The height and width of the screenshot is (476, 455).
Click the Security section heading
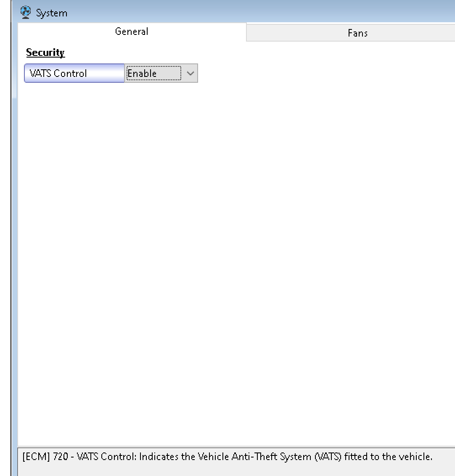pyautogui.click(x=45, y=53)
